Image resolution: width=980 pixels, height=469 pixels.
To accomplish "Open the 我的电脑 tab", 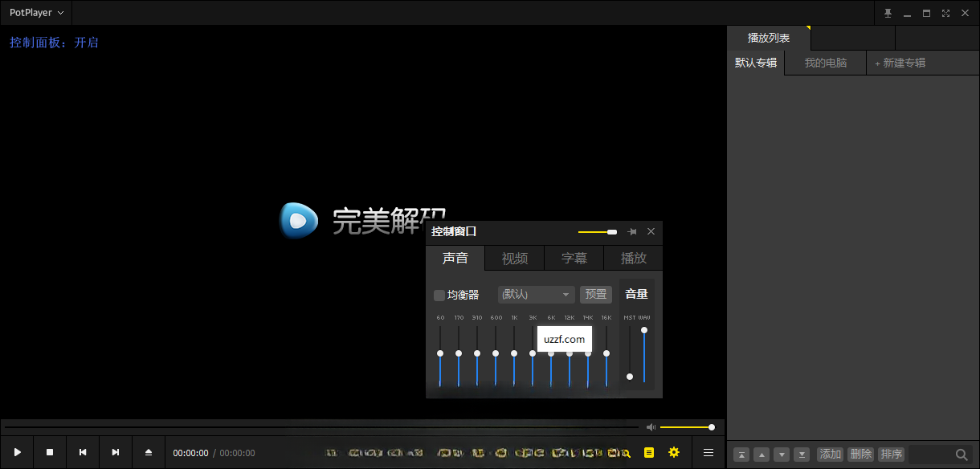I will coord(826,63).
